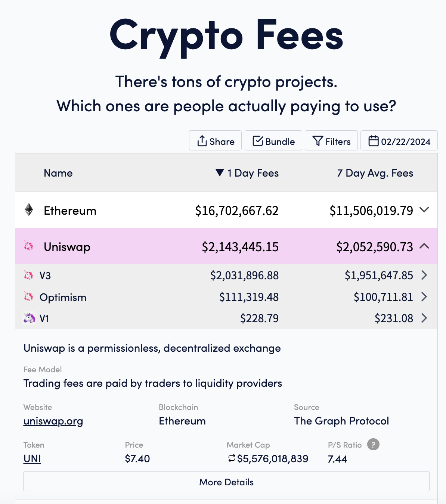Click the P/S Ratio help question mark
446x504 pixels.
(373, 444)
